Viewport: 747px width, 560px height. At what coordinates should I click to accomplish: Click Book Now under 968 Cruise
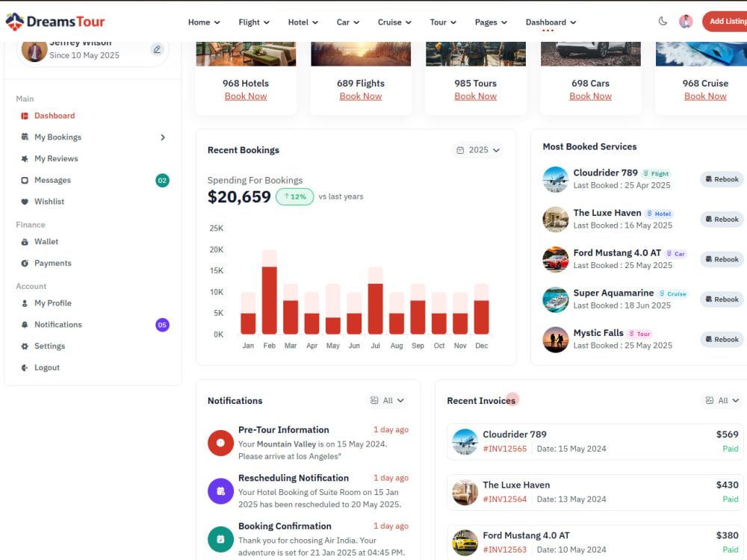(706, 96)
